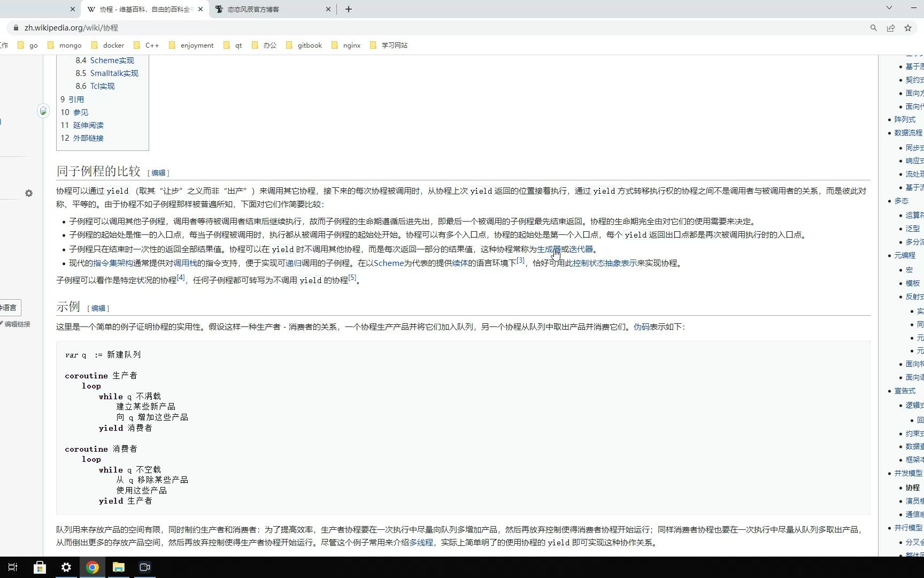Open 多态 in the right sidebar
Image resolution: width=924 pixels, height=578 pixels.
tap(901, 201)
